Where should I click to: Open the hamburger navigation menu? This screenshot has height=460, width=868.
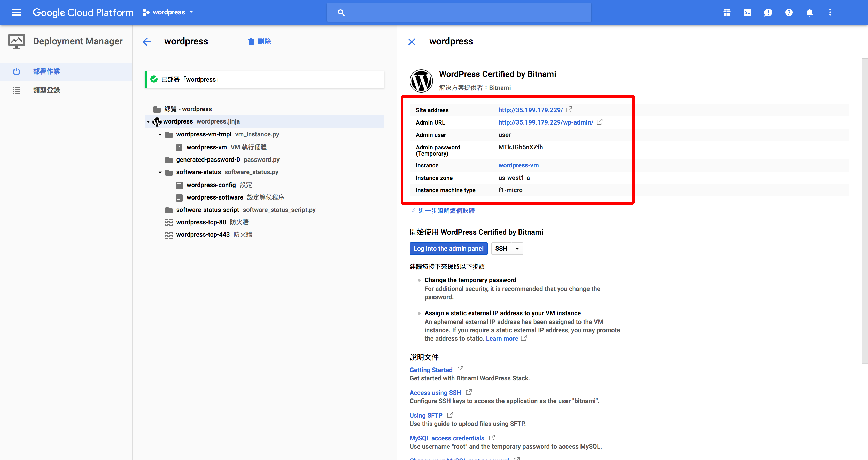(16, 12)
